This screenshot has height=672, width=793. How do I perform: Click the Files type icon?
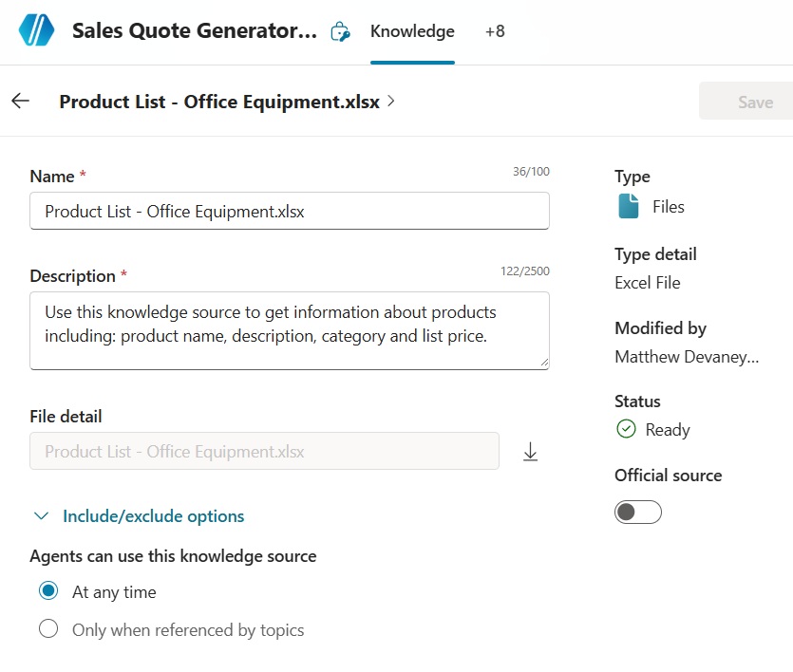tap(628, 206)
